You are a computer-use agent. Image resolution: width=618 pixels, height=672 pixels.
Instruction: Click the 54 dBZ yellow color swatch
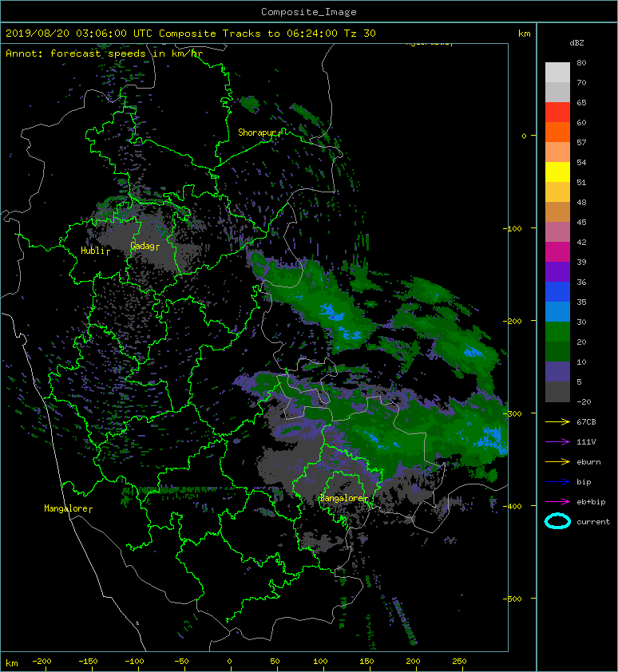[x=557, y=172]
